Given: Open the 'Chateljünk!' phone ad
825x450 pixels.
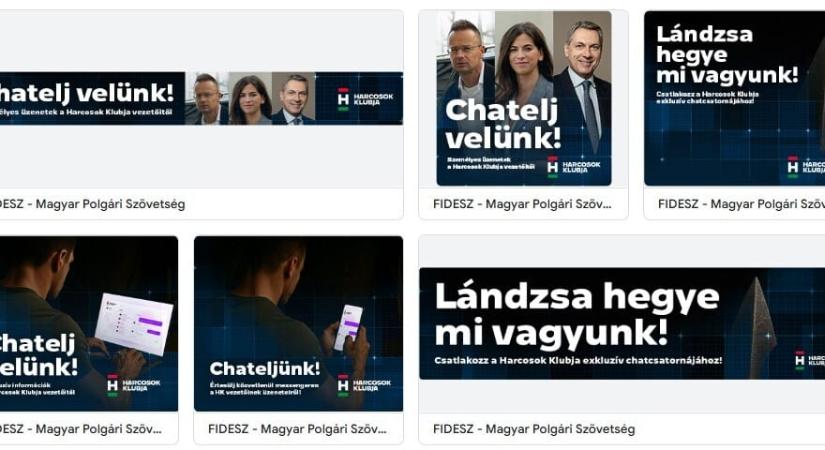Looking at the screenshot, I should [298, 324].
